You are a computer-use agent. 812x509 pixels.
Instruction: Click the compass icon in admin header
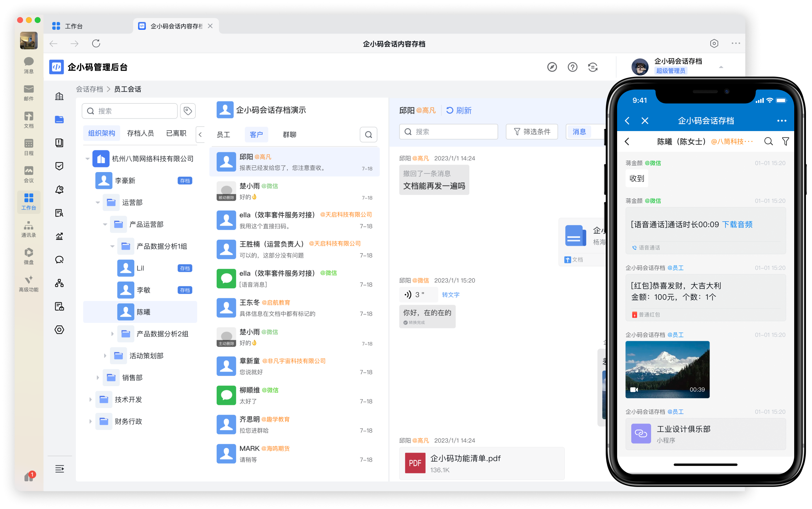pos(552,67)
